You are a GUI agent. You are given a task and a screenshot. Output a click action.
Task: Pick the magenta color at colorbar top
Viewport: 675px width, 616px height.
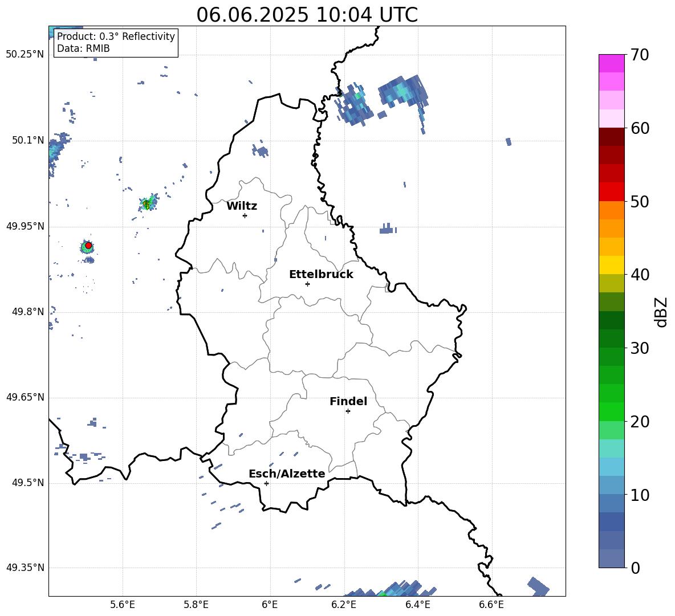pos(611,63)
